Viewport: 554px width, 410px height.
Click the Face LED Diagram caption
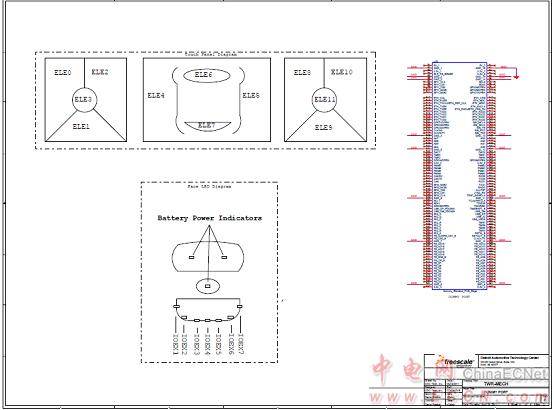point(210,186)
